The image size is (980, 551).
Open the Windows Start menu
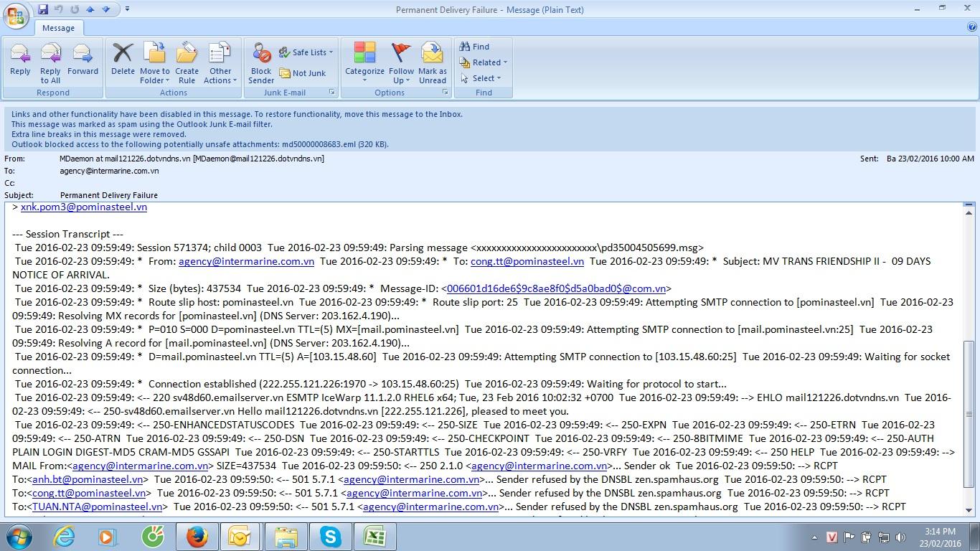(x=18, y=536)
